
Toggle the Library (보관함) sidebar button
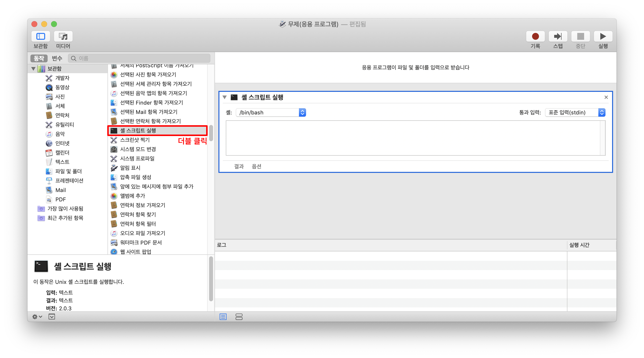click(40, 37)
